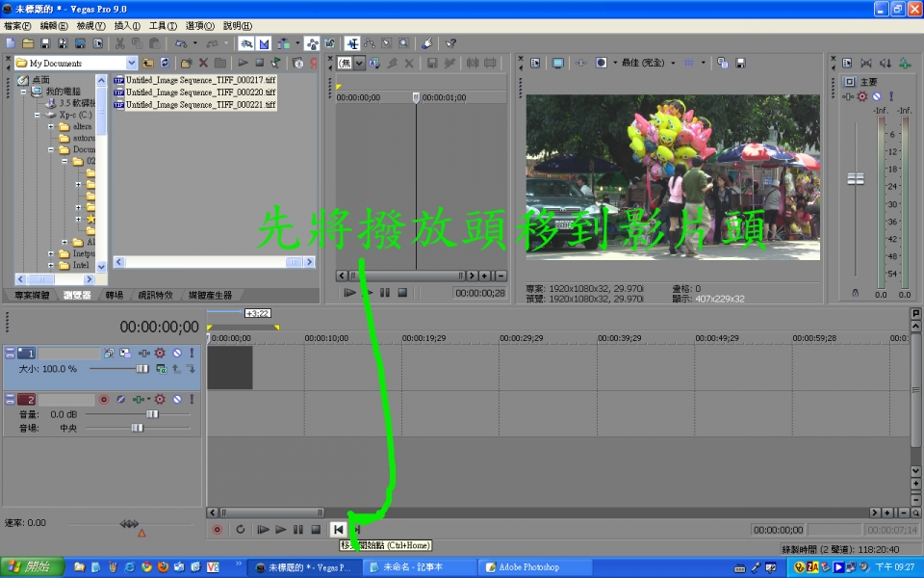Save the project with the floppy disk icon
The image size is (924, 578).
point(46,43)
